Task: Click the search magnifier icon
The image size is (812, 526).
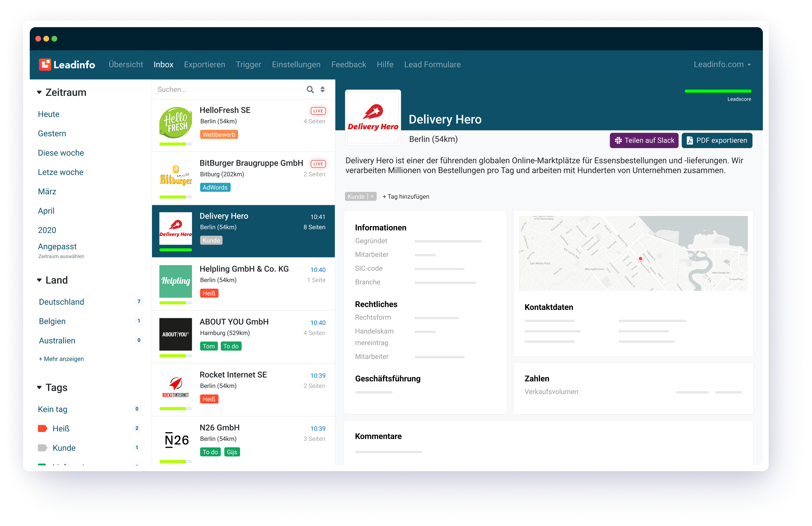Action: tap(310, 89)
